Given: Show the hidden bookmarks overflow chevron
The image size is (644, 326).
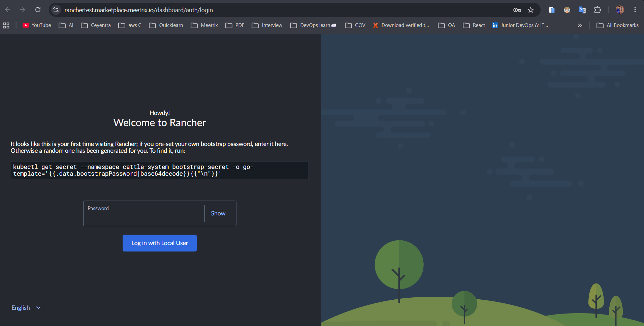Looking at the screenshot, I should coord(580,25).
